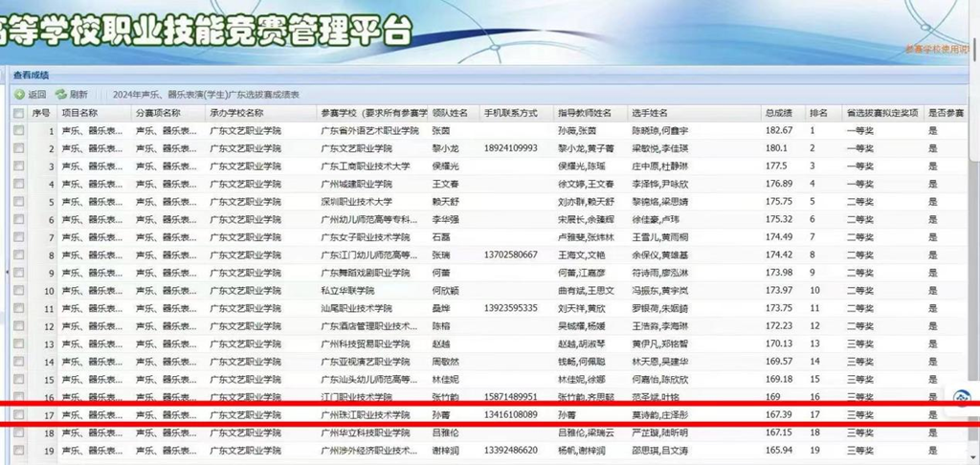
Task: Select row of 广州珠江职业技术学院
Action: pos(365,415)
